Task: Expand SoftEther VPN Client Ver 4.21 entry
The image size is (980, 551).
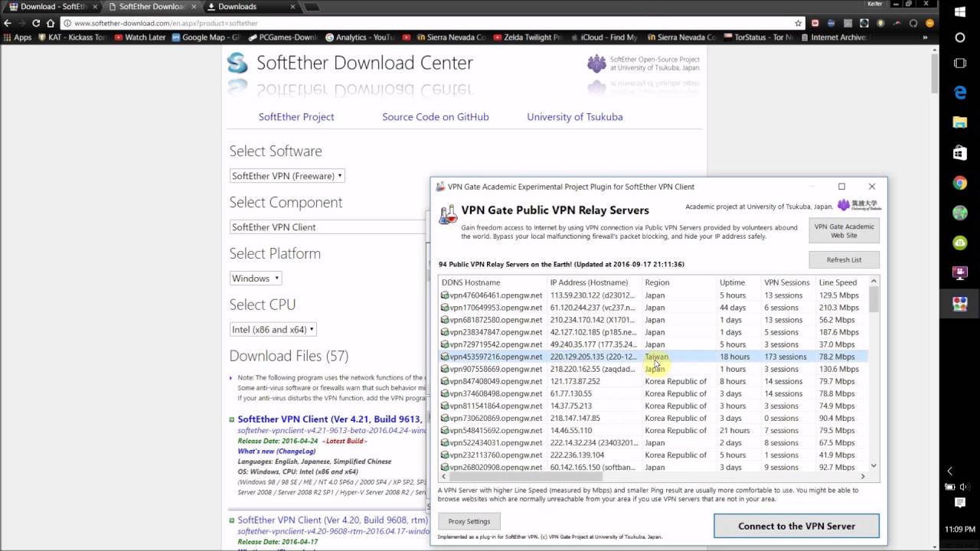Action: [232, 419]
